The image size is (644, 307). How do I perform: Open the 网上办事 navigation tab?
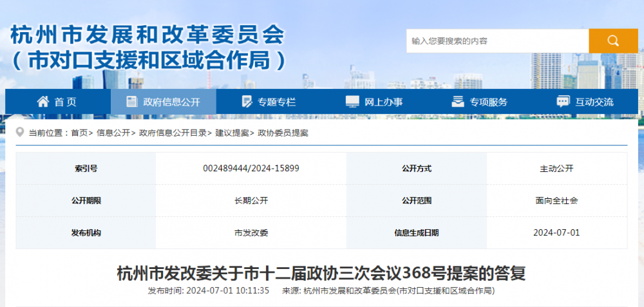pos(374,102)
